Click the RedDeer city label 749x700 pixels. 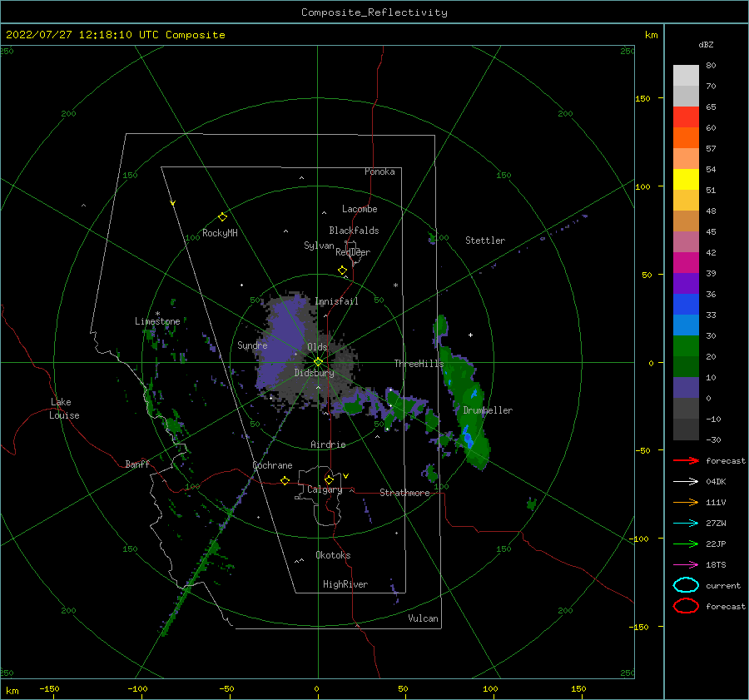[x=353, y=252]
